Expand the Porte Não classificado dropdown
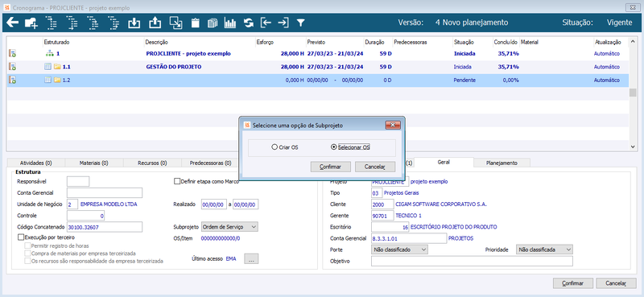This screenshot has width=644, height=297. coord(399,250)
